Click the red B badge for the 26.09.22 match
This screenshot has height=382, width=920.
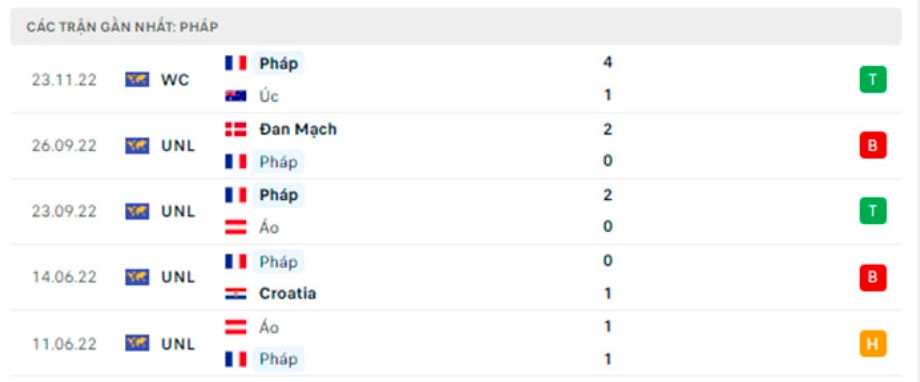tap(872, 146)
